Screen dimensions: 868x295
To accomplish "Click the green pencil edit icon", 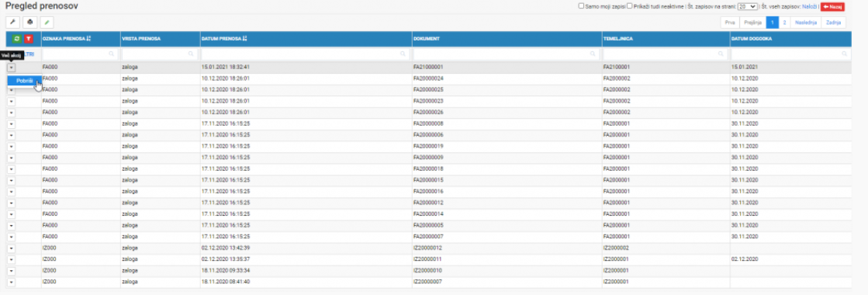I will tap(47, 23).
